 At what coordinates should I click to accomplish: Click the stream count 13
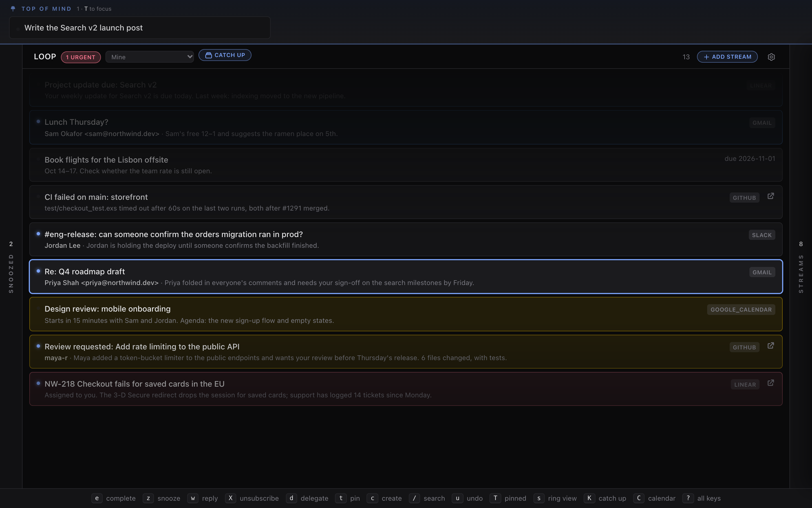pos(686,57)
